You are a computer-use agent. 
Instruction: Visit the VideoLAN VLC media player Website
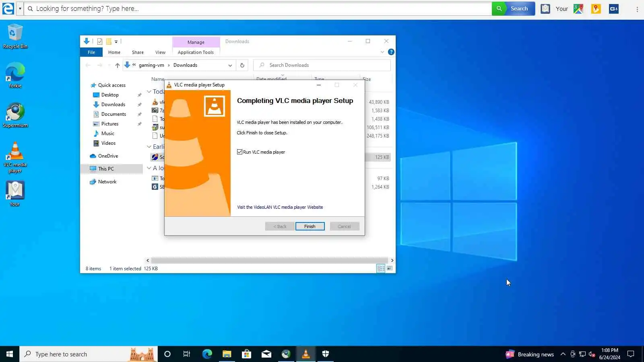coord(280,207)
